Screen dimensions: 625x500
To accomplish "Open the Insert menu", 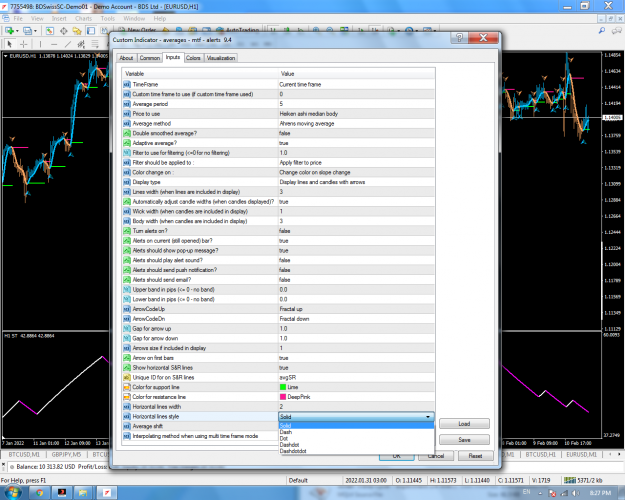I will (59, 18).
